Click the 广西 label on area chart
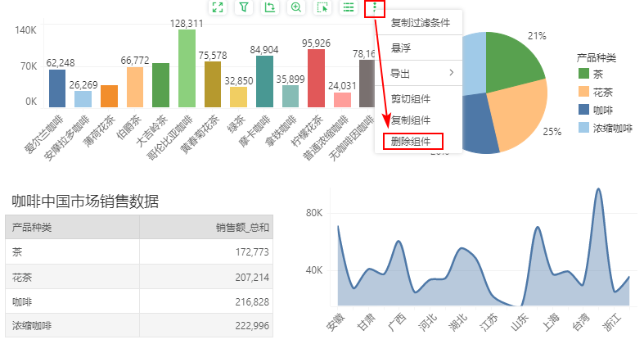The width and height of the screenshot is (644, 344). pyautogui.click(x=397, y=322)
